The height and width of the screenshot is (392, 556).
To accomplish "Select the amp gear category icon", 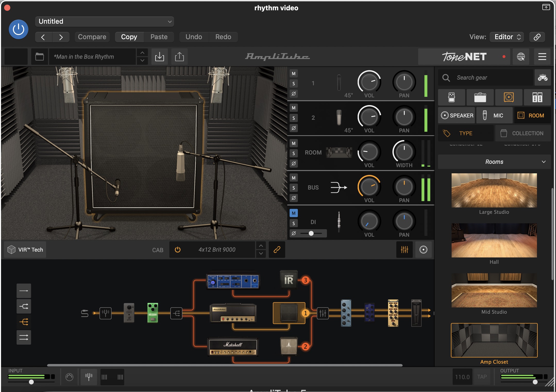I will point(480,97).
